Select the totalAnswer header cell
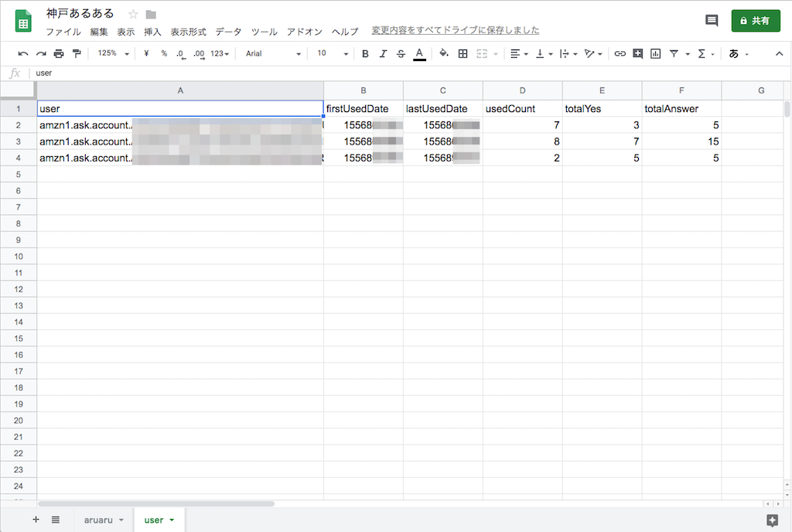This screenshot has width=792, height=532. pos(682,108)
